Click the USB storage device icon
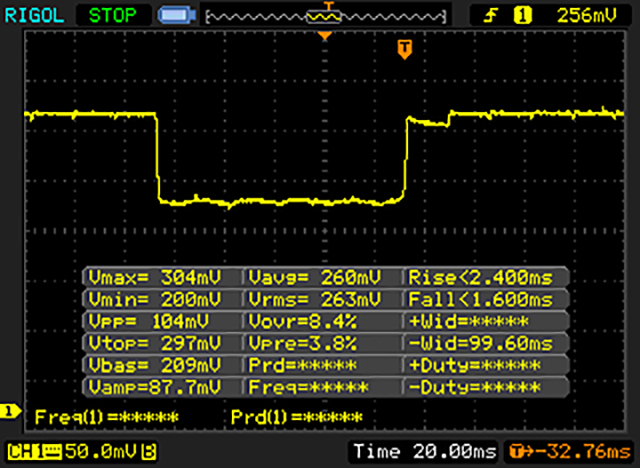Screen dimensions: 640x468 pos(177,16)
